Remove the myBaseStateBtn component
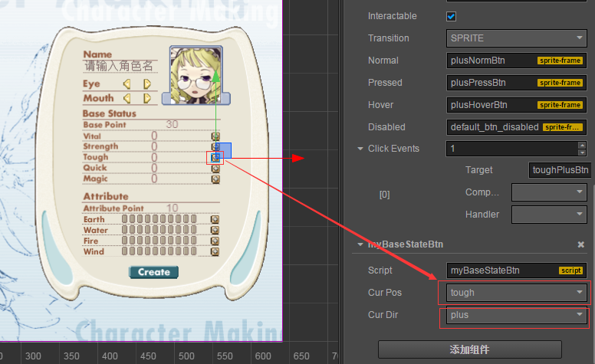Viewport: 595px width, 364px height. tap(581, 244)
